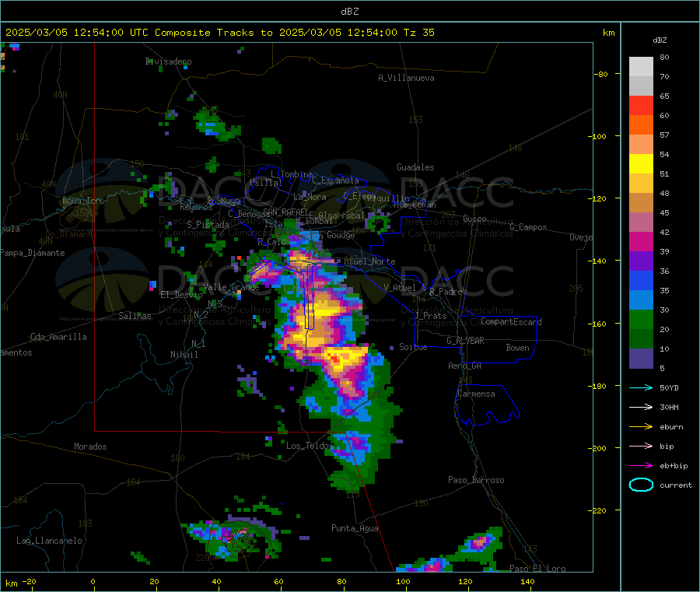Image resolution: width=700 pixels, height=592 pixels.
Task: Click the 50YD cyan arrow legend icon
Action: (641, 387)
